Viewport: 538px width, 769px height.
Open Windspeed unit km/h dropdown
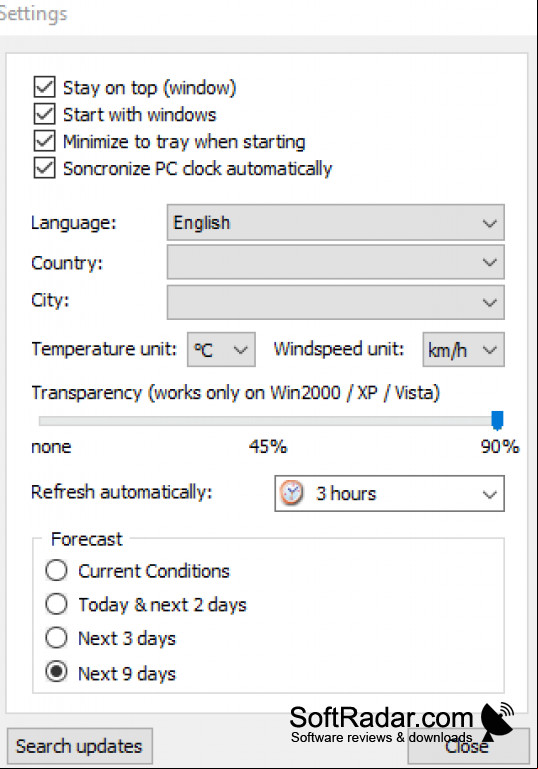463,350
